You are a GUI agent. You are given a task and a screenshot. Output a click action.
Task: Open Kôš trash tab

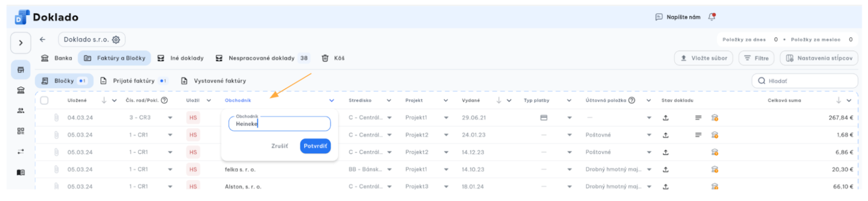(x=333, y=58)
